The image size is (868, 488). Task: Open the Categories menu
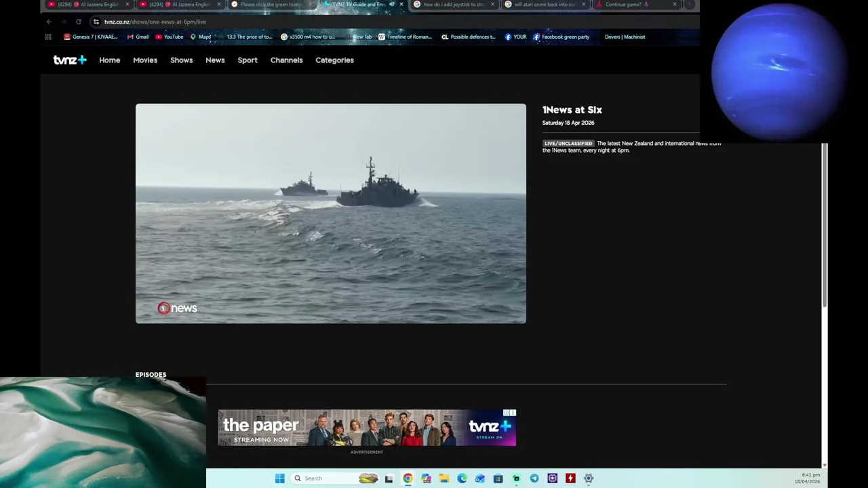pos(334,60)
